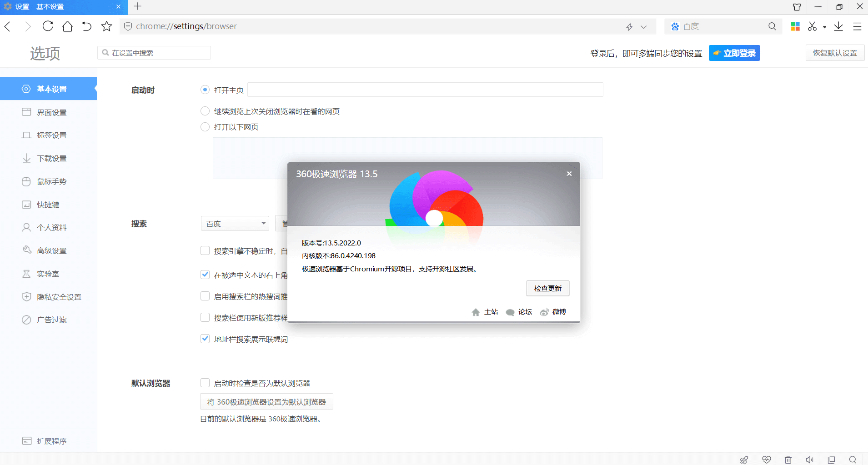Go back with the back arrow
This screenshot has height=465, width=868.
pyautogui.click(x=8, y=26)
